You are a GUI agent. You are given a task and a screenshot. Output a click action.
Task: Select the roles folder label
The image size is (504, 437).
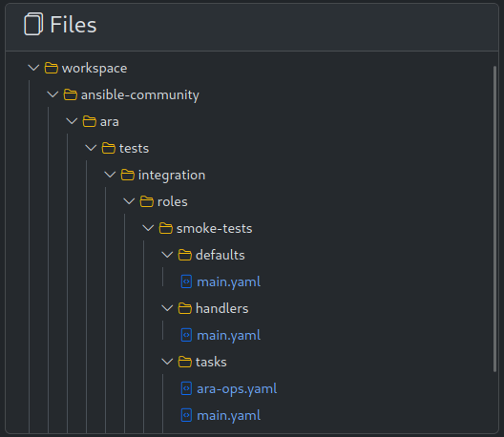(172, 201)
